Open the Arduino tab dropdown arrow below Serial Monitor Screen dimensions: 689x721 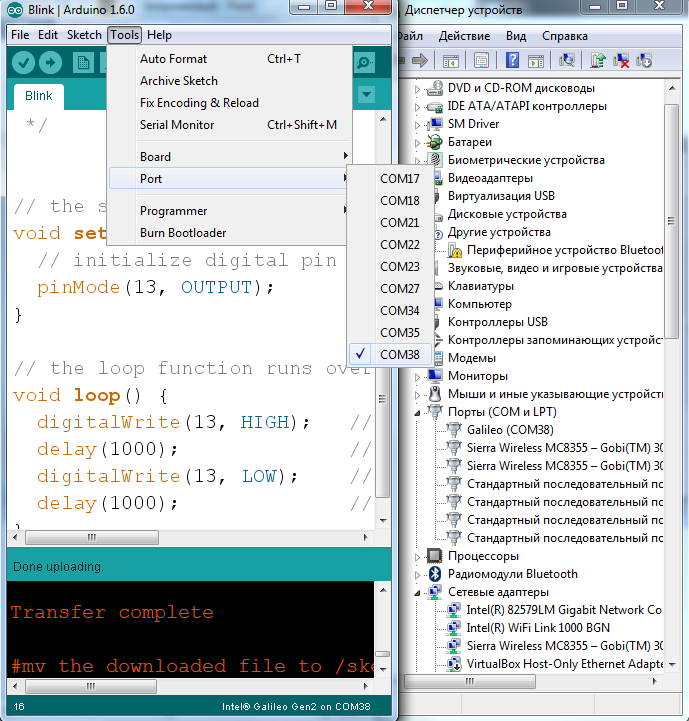click(367, 95)
